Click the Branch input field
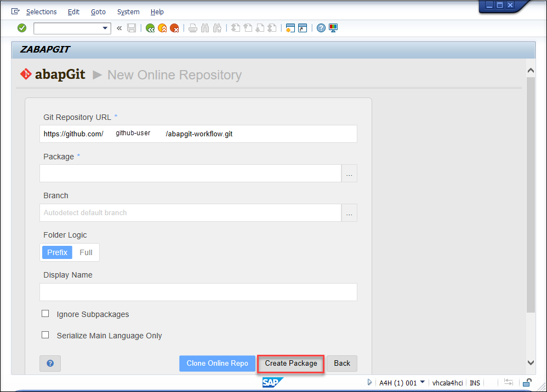 click(x=191, y=212)
